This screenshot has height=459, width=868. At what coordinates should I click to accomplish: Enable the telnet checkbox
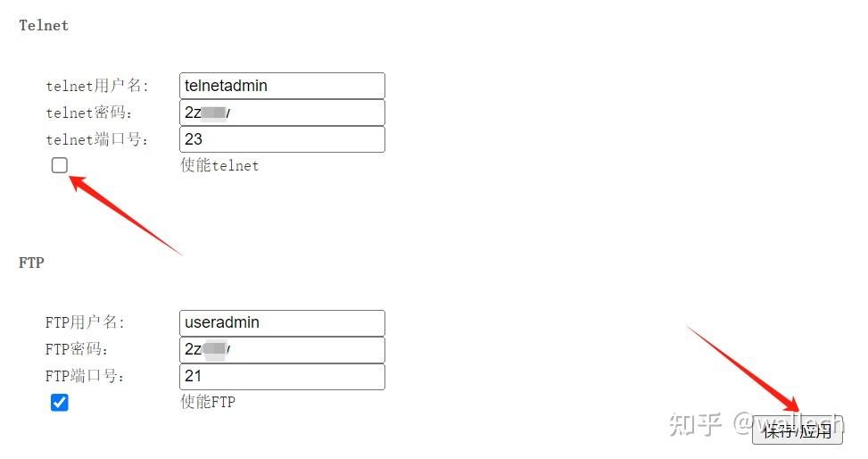[x=60, y=165]
